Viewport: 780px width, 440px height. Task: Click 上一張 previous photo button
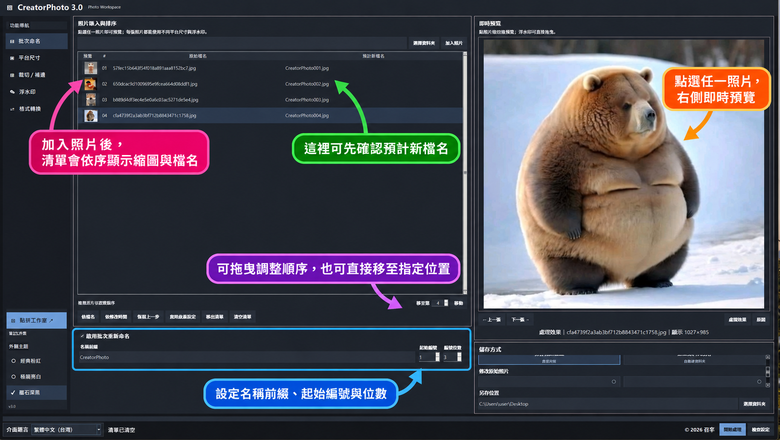491,320
